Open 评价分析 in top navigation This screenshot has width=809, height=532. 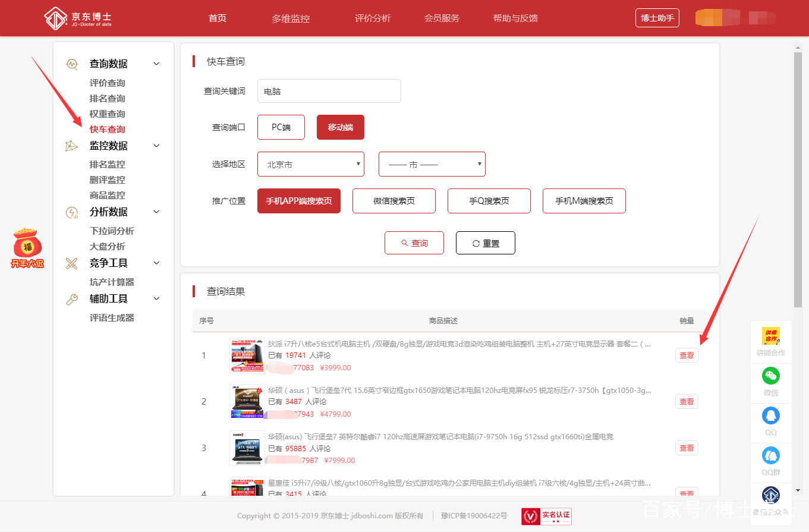[x=373, y=18]
